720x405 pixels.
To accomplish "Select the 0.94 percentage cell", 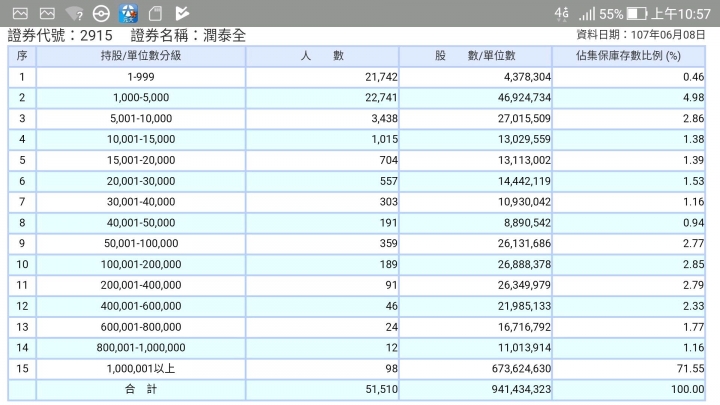I will [629, 223].
